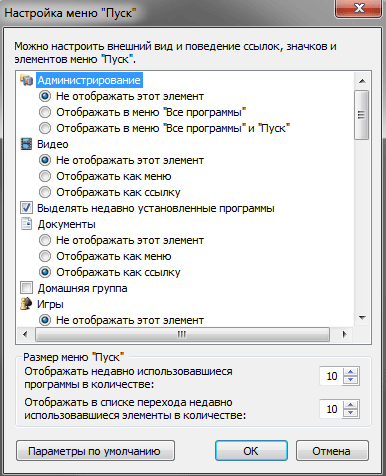Screen dimensions: 386x476
Task: Select "Не отображать этот элемент" under Документы
Action: 45,240
